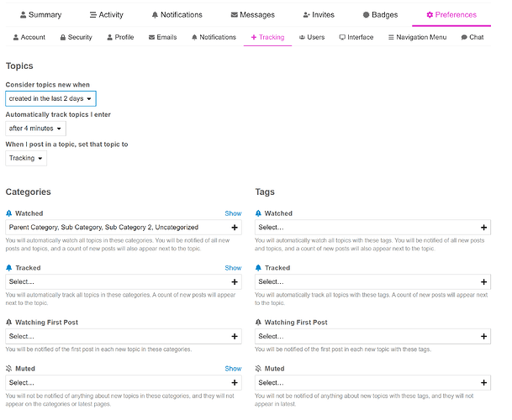This screenshot has height=420, width=512.
Task: Open the Tags Tracked select box
Action: tap(373, 282)
